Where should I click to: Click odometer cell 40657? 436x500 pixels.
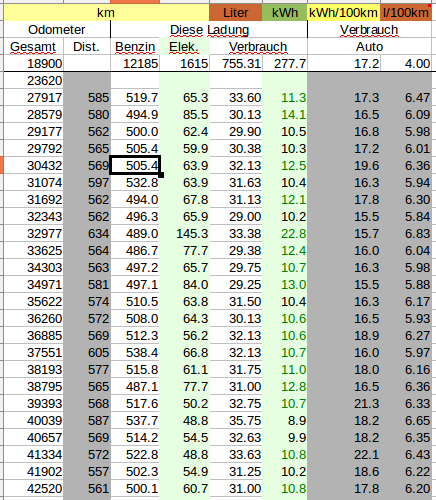(x=33, y=438)
